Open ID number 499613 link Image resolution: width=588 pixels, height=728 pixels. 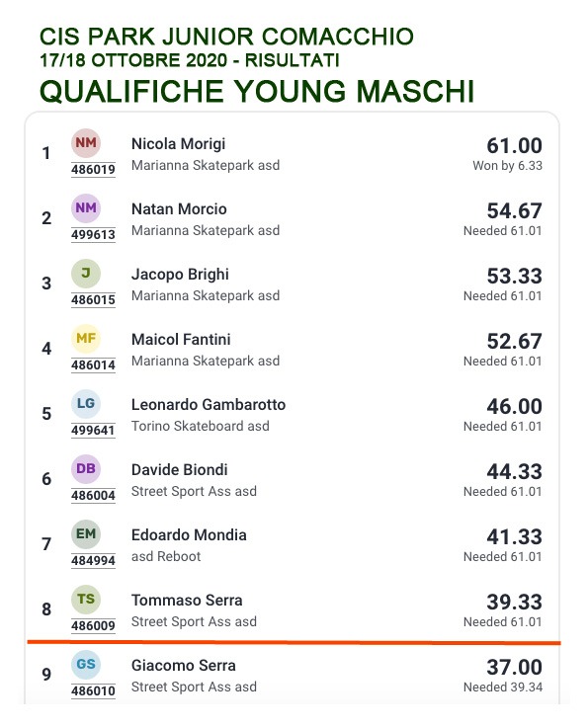click(93, 234)
